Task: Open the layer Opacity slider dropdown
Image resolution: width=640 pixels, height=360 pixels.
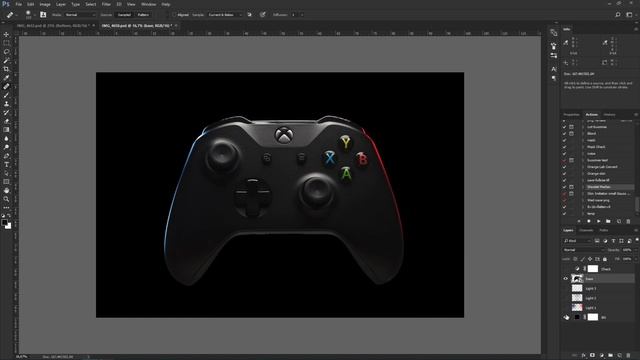Action: [x=636, y=250]
